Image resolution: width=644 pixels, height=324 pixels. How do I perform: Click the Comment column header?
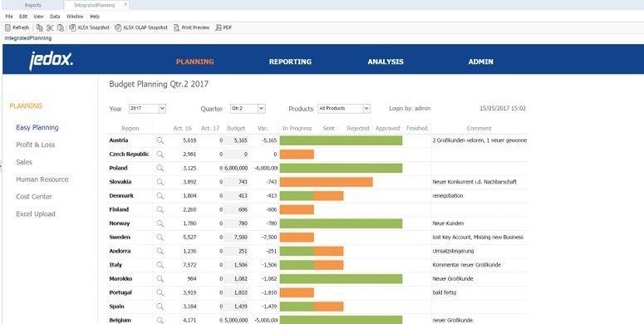pyautogui.click(x=479, y=129)
